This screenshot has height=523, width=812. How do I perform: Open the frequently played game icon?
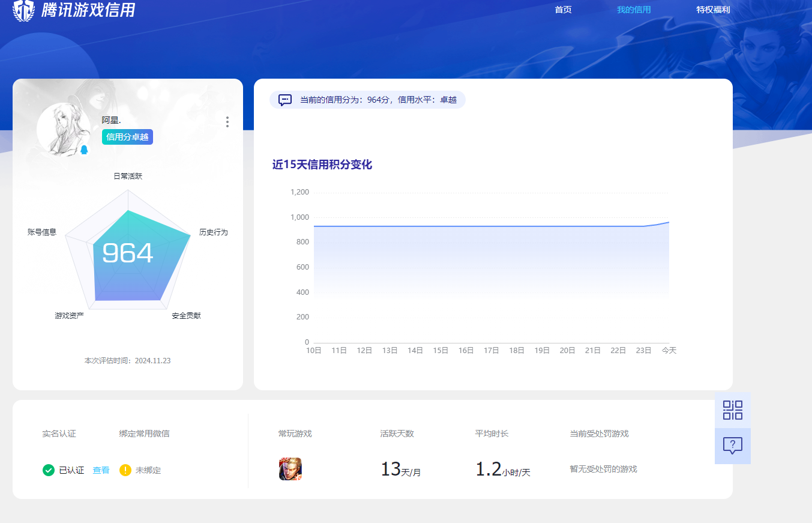[290, 469]
